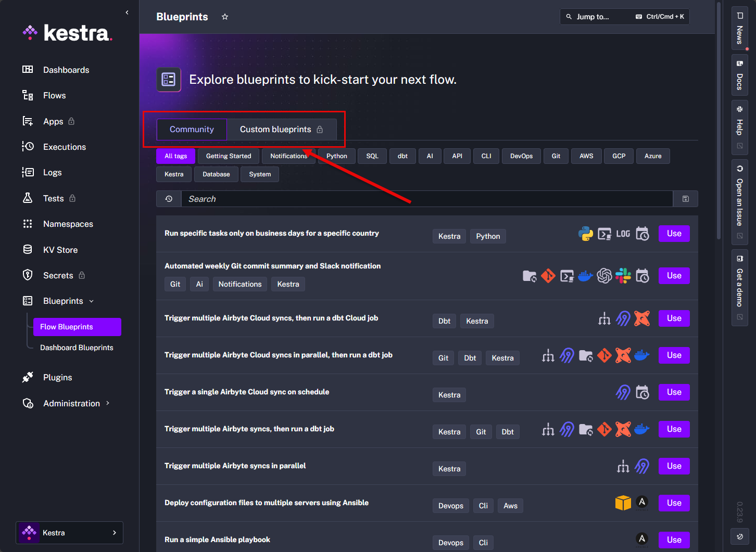This screenshot has height=552, width=756.
Task: Open the Tests page
Action: pos(54,198)
